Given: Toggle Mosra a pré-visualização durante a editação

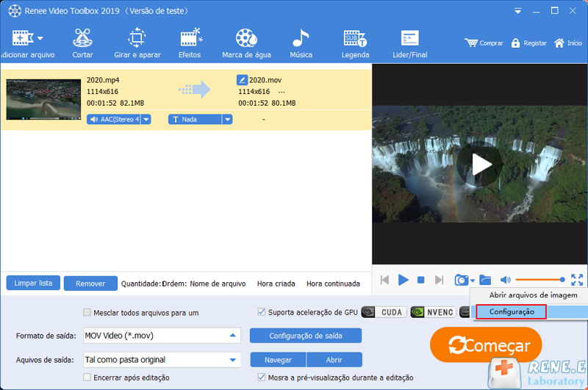Looking at the screenshot, I should [262, 378].
